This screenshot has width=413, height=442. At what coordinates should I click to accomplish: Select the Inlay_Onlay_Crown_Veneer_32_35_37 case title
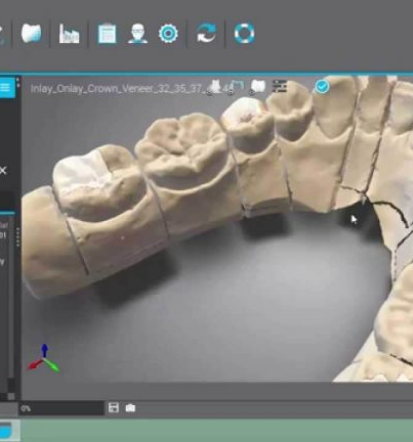pos(117,89)
